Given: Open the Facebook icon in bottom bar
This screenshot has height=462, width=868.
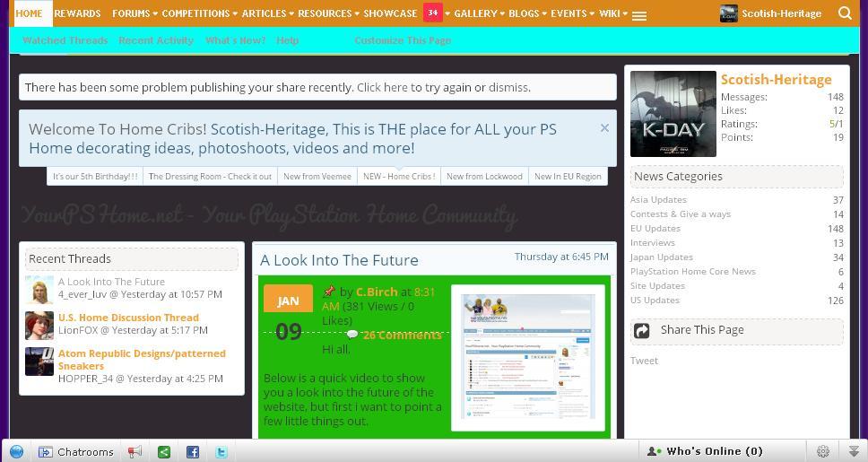Looking at the screenshot, I should point(193,452).
